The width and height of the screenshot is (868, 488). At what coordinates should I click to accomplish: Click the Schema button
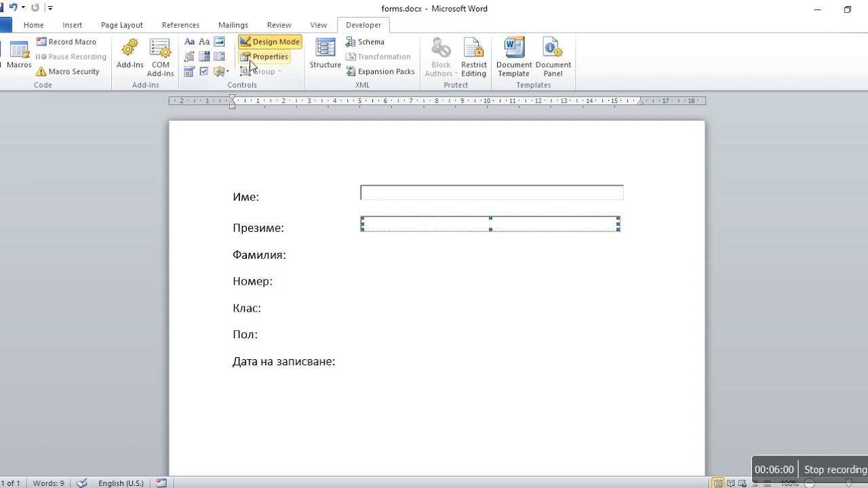[365, 42]
